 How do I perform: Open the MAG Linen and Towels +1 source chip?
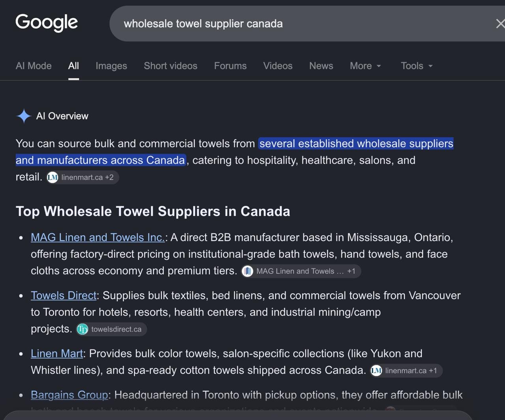click(301, 271)
